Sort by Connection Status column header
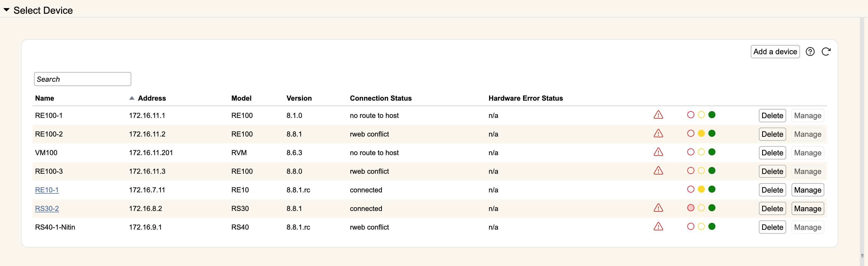Screen dimensions: 868x266 tap(381, 98)
